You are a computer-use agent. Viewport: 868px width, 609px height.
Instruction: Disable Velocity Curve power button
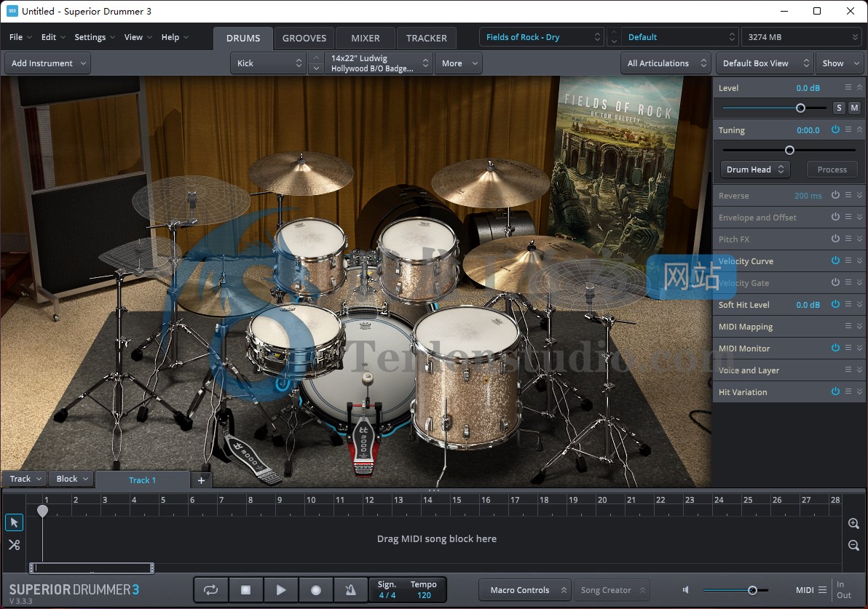[x=835, y=260]
